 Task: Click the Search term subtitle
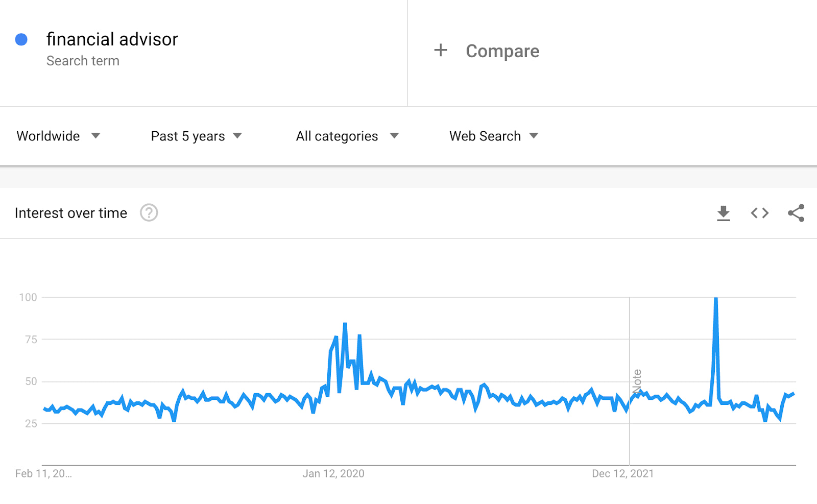pos(83,60)
